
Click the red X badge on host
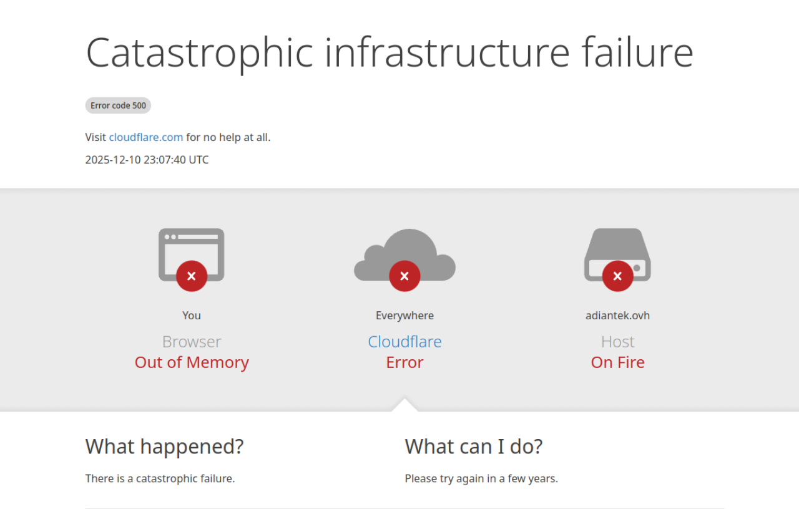pos(617,276)
